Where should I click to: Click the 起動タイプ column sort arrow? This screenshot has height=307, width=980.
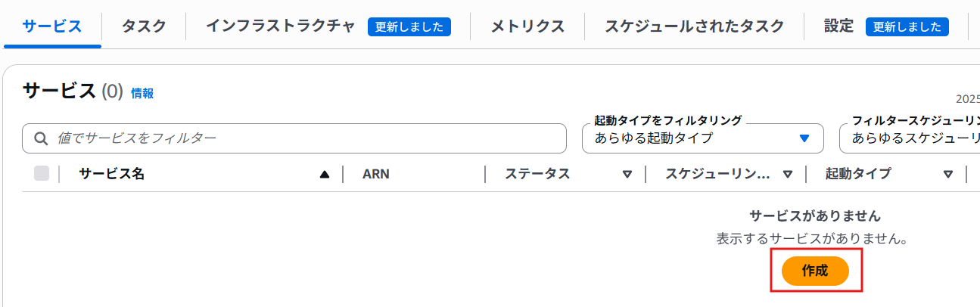[x=947, y=174]
